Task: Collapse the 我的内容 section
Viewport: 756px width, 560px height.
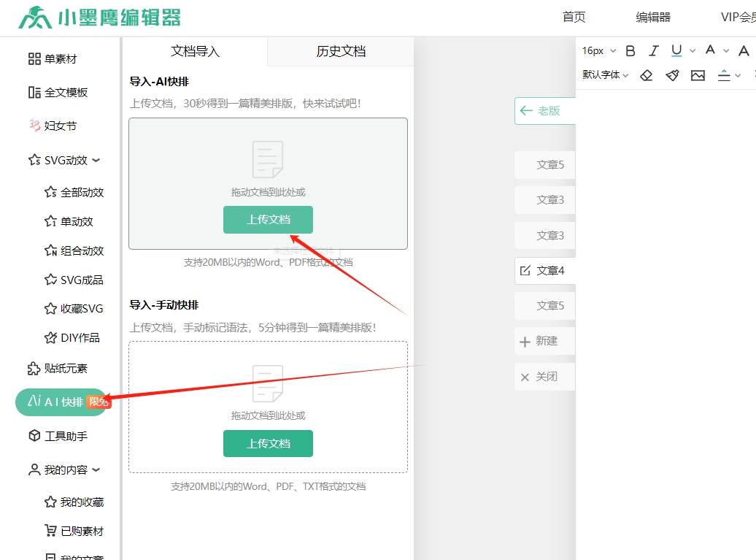Action: [96, 470]
